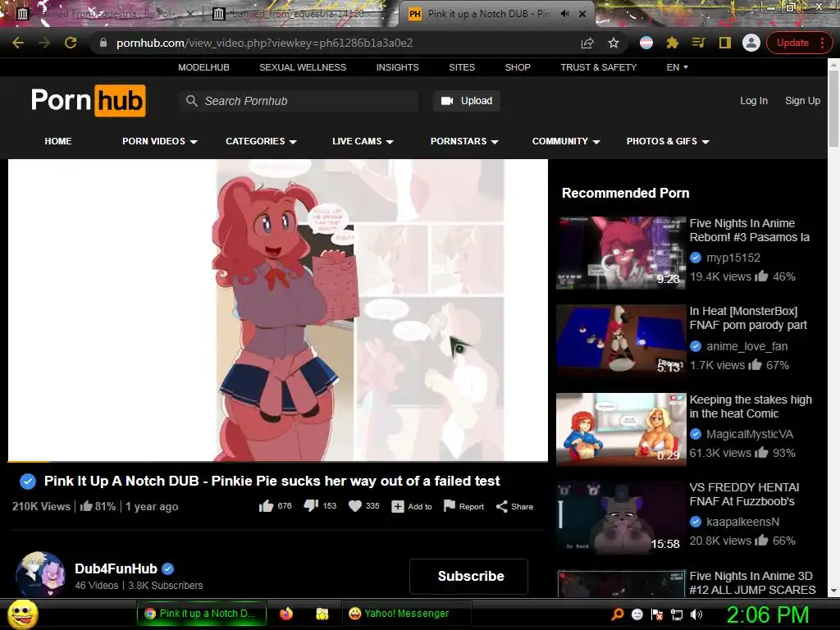Open the MODELHUB top menu link
Image resolution: width=840 pixels, height=630 pixels.
(203, 67)
